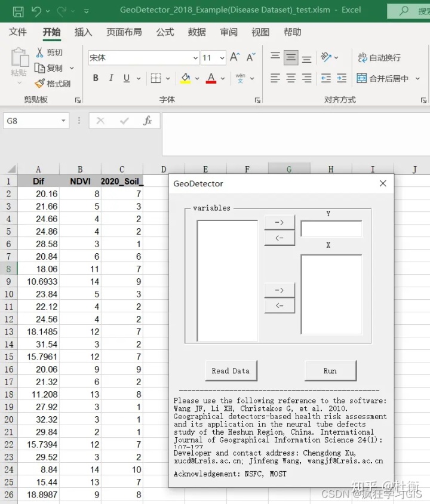Click the decrease font size icon
This screenshot has width=430, height=504.
[x=251, y=57]
